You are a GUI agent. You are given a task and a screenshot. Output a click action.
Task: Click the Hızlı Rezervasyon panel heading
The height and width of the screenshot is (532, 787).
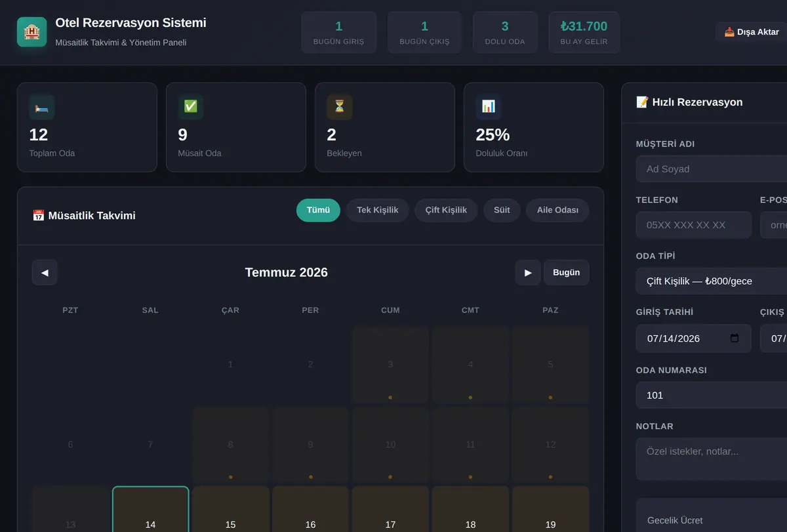pos(689,102)
